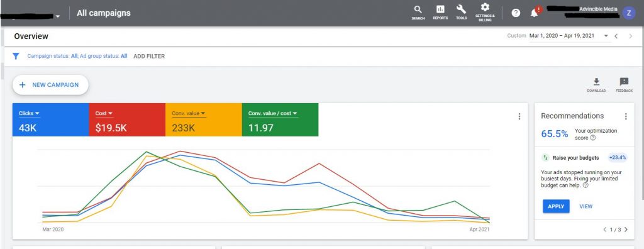Open the custom date range picker

click(569, 36)
